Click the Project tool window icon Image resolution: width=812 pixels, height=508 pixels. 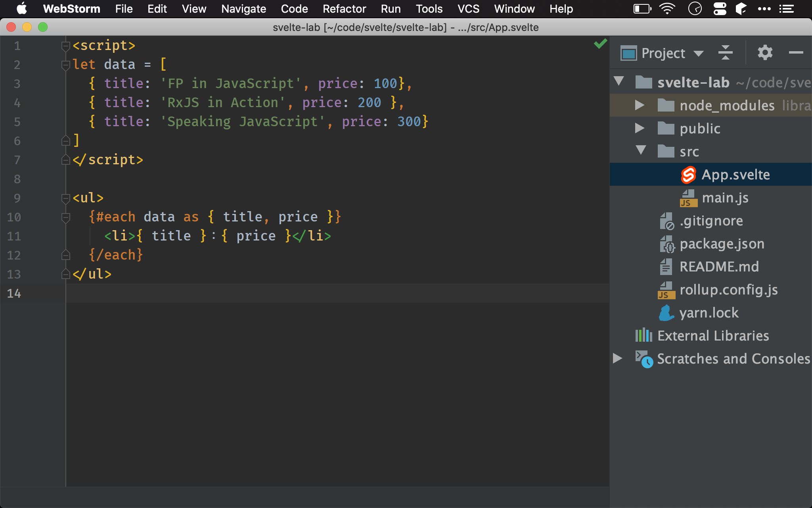629,53
